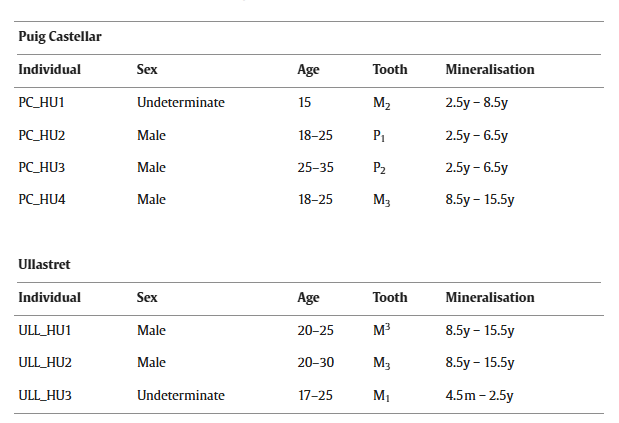This screenshot has height=423, width=619.
Task: Select the ULL_HU2 individual cell
Action: click(x=45, y=362)
